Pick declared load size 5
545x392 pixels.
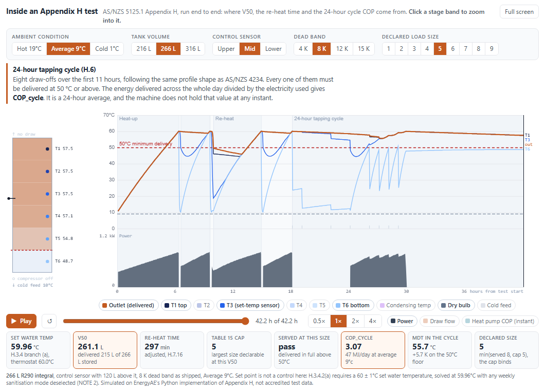tap(440, 49)
